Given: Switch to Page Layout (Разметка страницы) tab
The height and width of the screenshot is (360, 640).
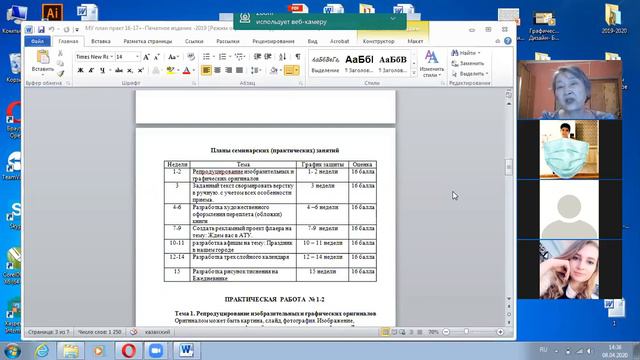Looking at the screenshot, I should point(148,41).
